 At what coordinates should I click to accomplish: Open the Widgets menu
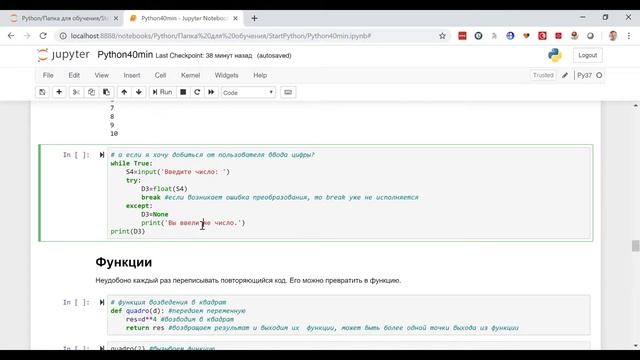(227, 76)
